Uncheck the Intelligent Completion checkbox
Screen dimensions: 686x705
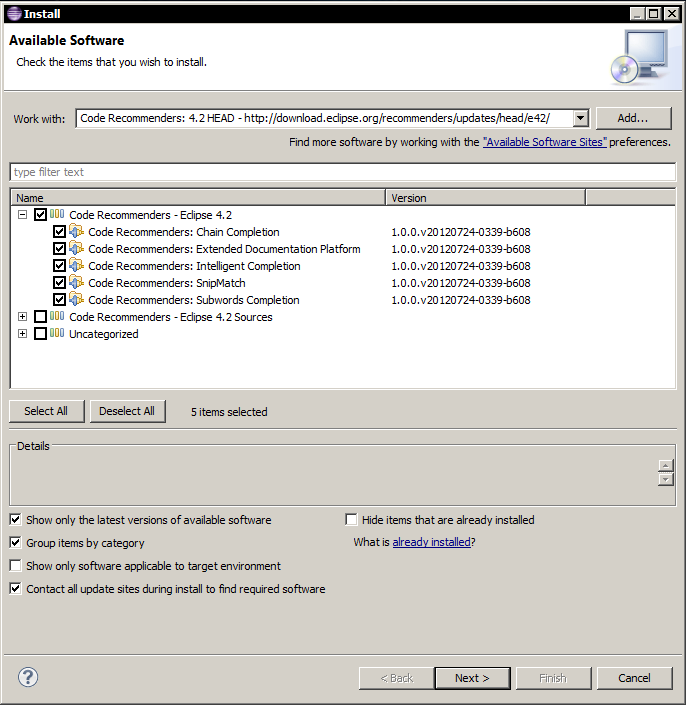tap(59, 266)
